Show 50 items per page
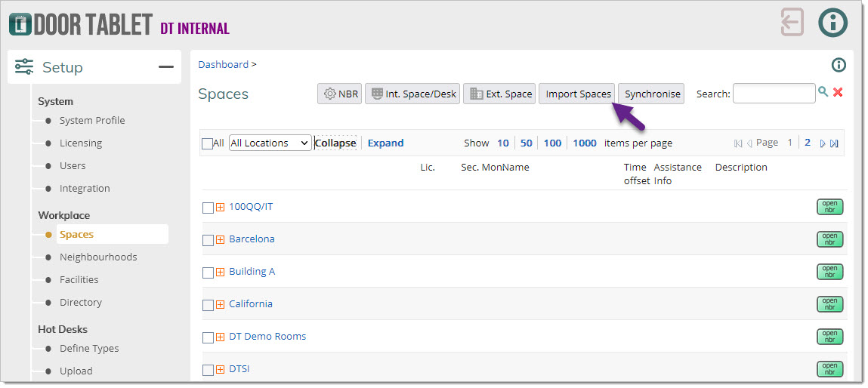 point(526,143)
